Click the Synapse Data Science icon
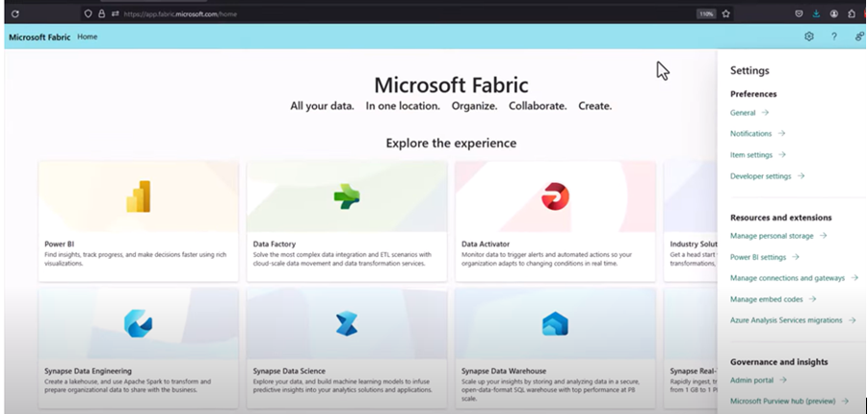The height and width of the screenshot is (414, 868). [346, 323]
